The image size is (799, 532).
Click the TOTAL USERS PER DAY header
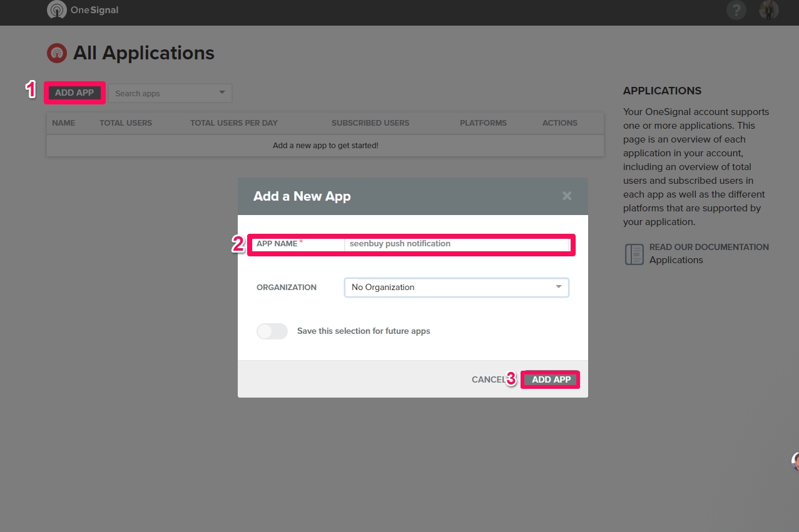click(234, 123)
